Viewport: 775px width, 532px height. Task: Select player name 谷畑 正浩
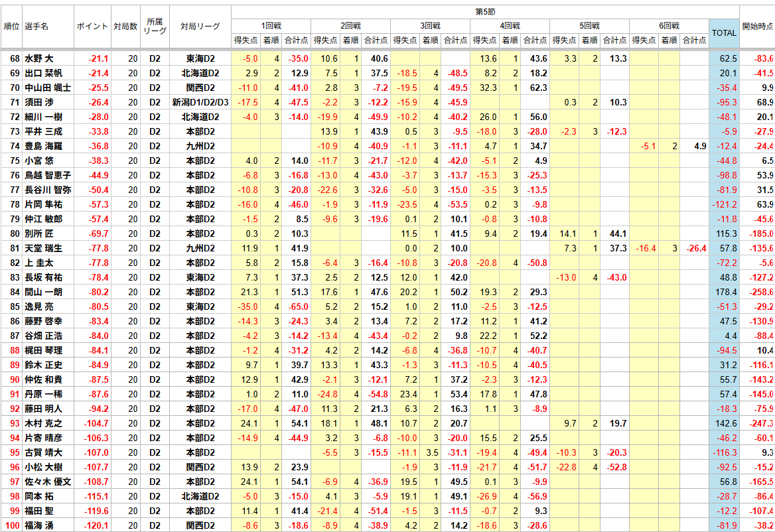coord(44,336)
